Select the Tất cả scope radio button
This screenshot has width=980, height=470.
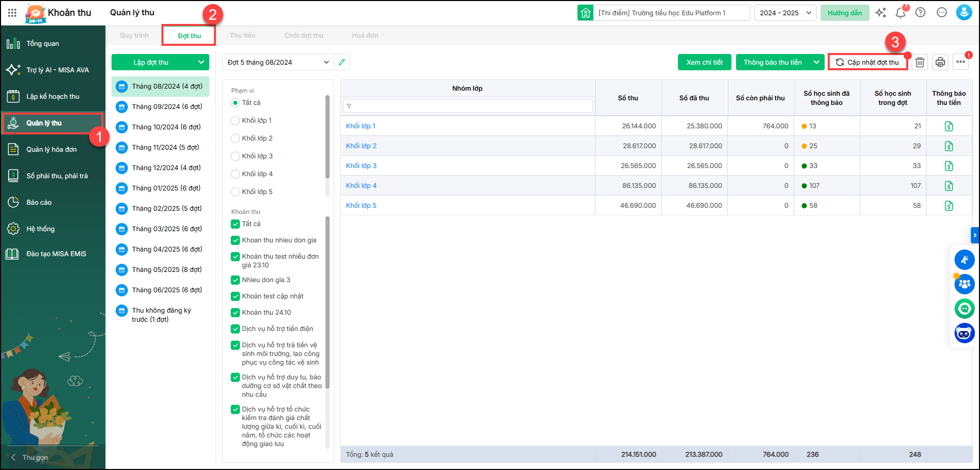pyautogui.click(x=235, y=103)
